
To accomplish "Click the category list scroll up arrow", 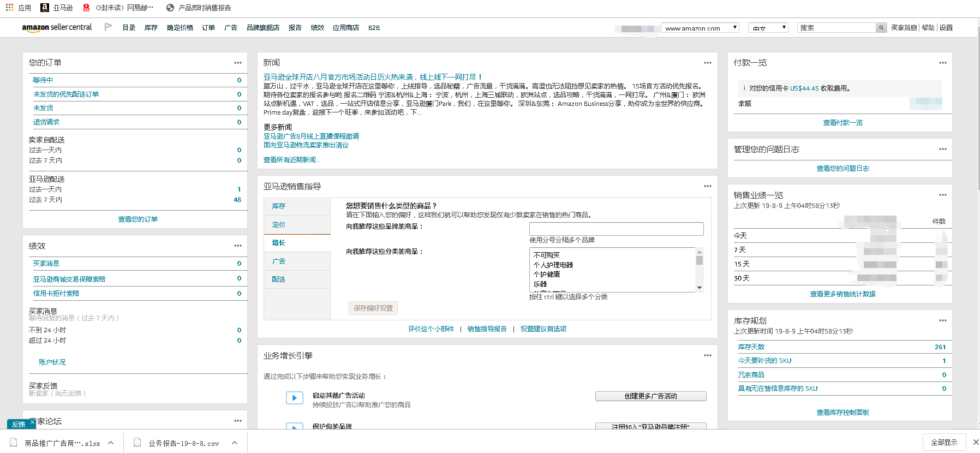I will 700,252.
